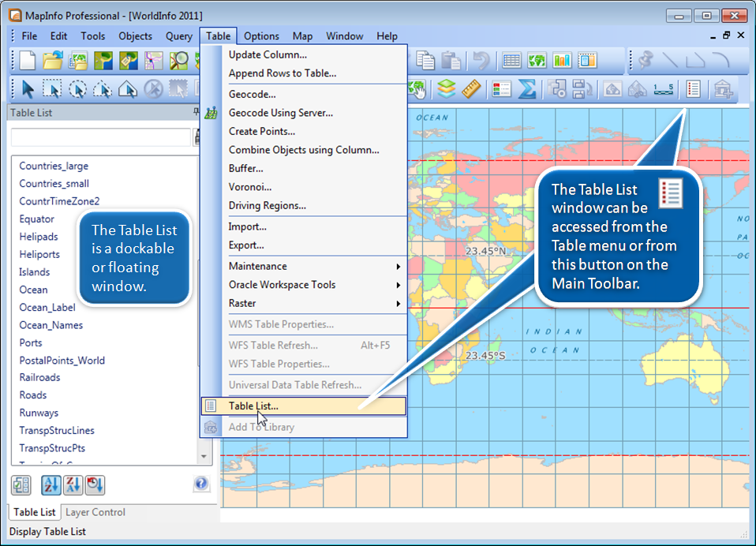This screenshot has height=546, width=756.
Task: Select Countries_large in Table List
Action: click(54, 166)
